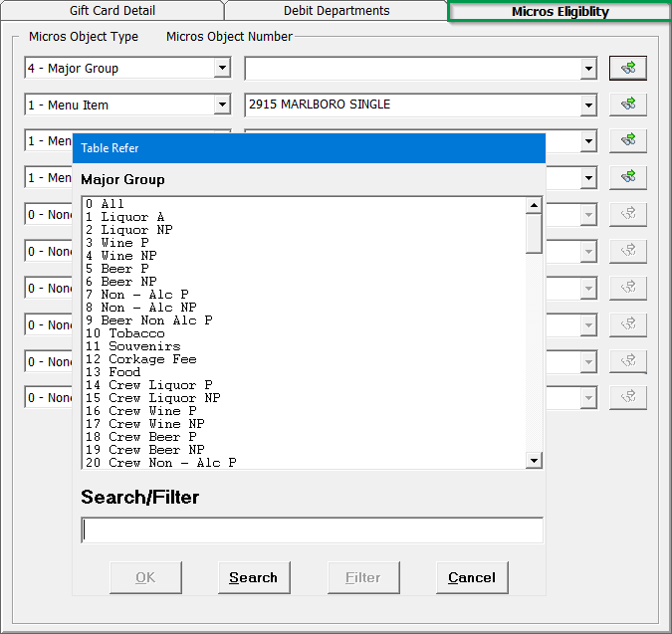Click the Table Refer title bar

tap(309, 148)
